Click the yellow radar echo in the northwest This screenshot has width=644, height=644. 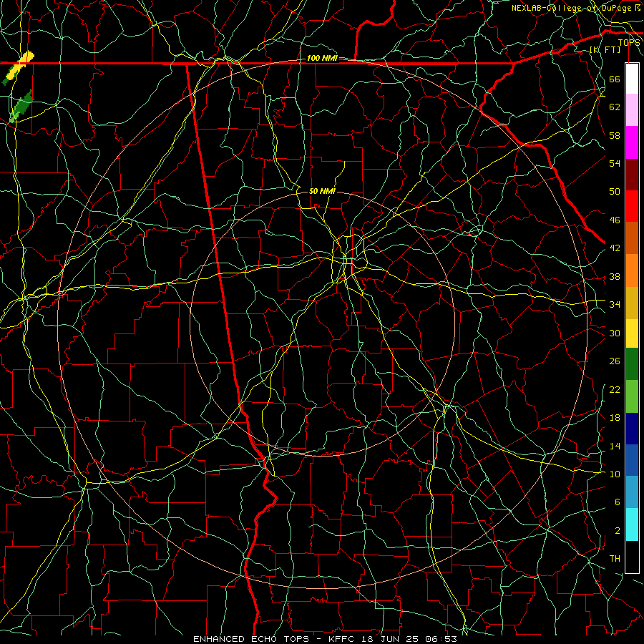pyautogui.click(x=21, y=65)
